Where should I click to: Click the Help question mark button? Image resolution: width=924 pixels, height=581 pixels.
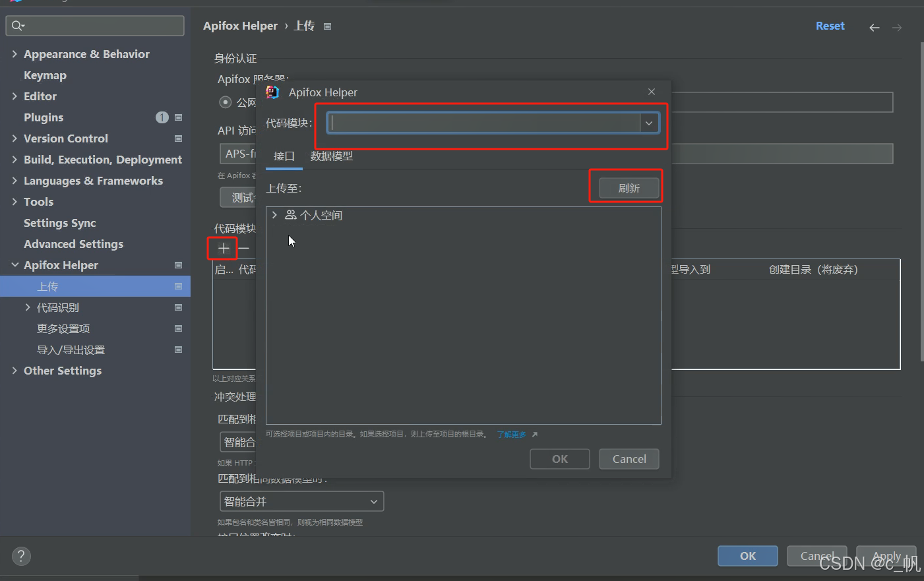pyautogui.click(x=21, y=556)
